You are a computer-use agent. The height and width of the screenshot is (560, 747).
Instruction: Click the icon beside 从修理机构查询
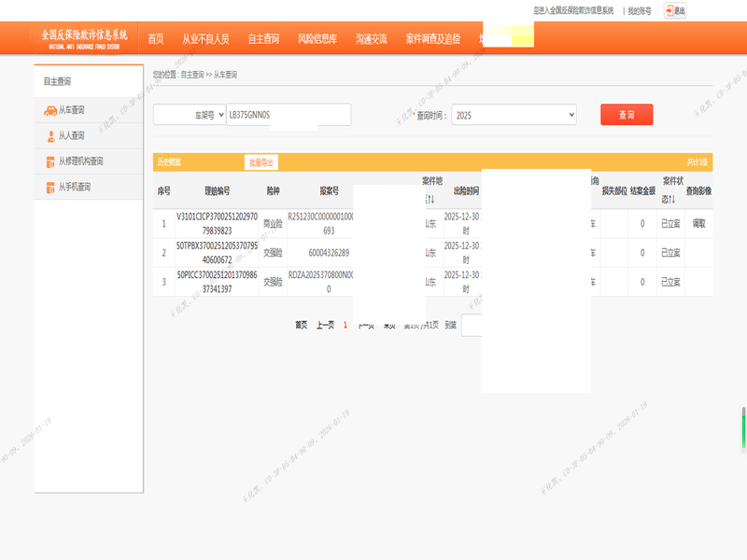(x=50, y=161)
